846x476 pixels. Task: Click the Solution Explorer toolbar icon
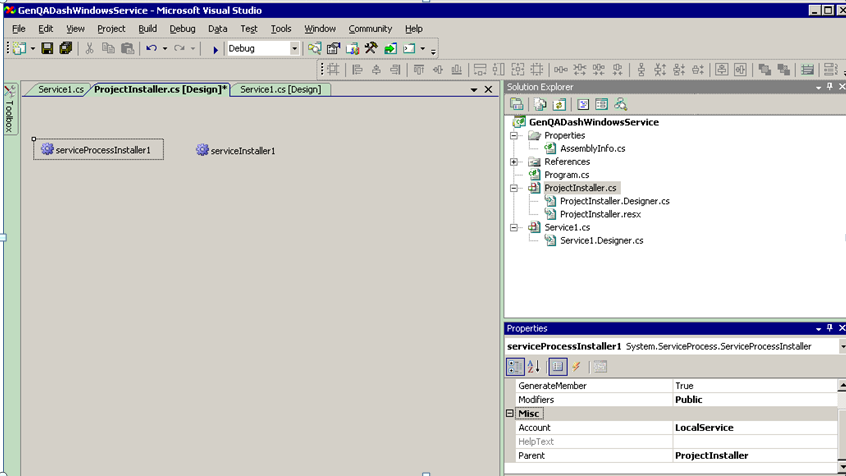[315, 49]
